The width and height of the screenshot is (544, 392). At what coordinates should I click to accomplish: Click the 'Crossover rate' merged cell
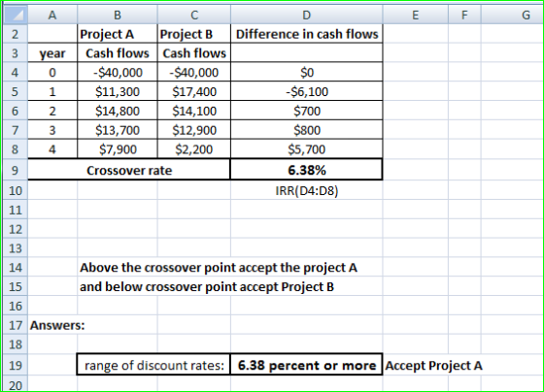coord(129,170)
